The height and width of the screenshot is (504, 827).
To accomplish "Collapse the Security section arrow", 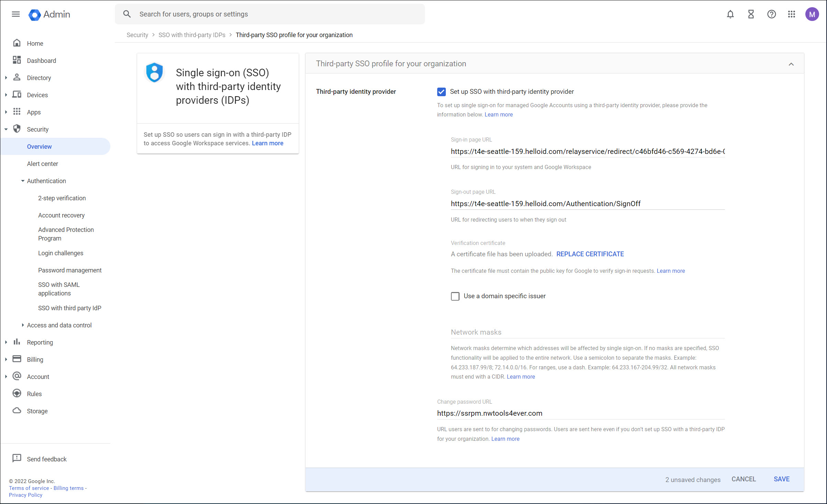I will click(x=6, y=129).
